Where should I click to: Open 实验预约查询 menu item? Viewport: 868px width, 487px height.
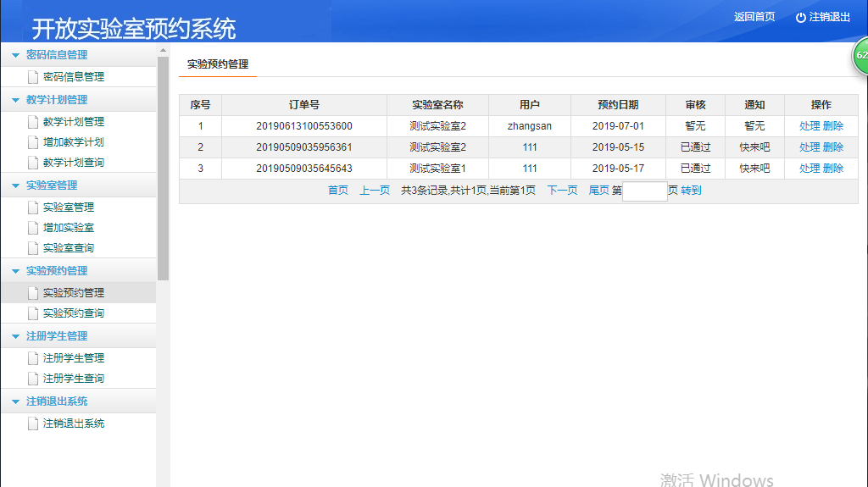click(x=74, y=313)
